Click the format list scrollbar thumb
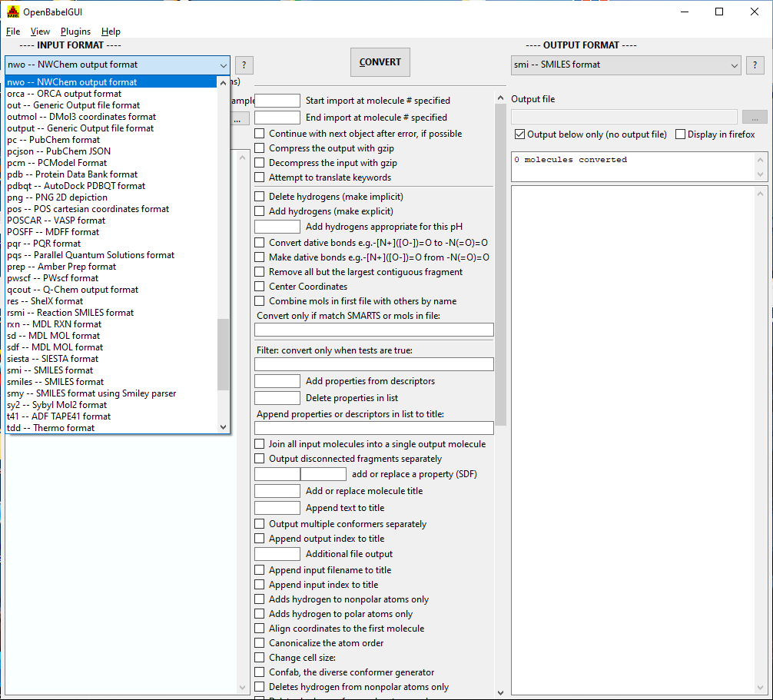This screenshot has width=773, height=700. click(x=224, y=354)
